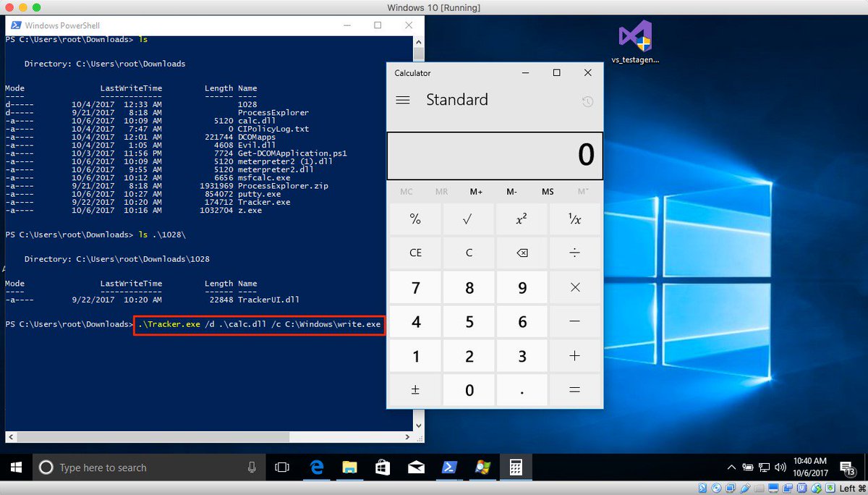The width and height of the screenshot is (868, 495).
Task: Click the 9 key in Calculator
Action: pyautogui.click(x=522, y=288)
